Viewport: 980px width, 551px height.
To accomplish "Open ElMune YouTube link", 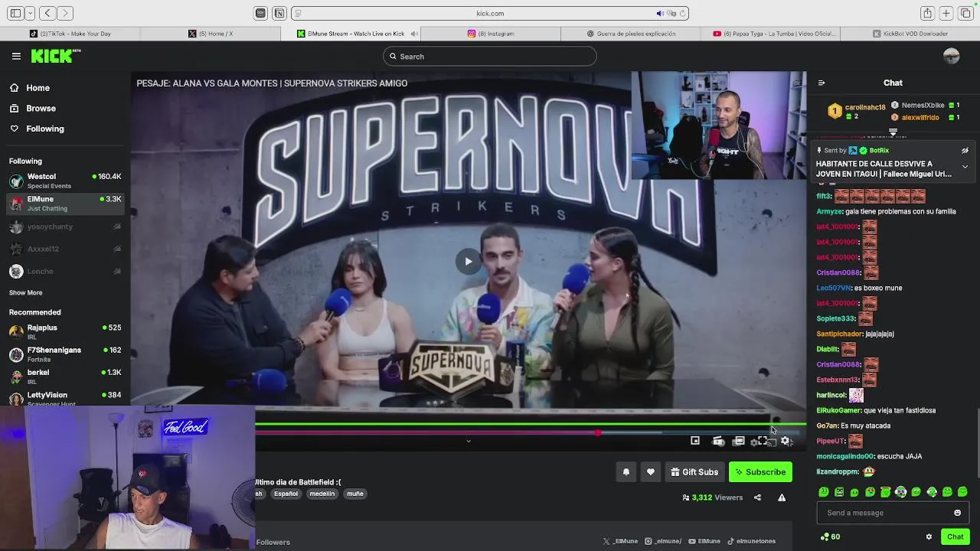I will tap(704, 541).
